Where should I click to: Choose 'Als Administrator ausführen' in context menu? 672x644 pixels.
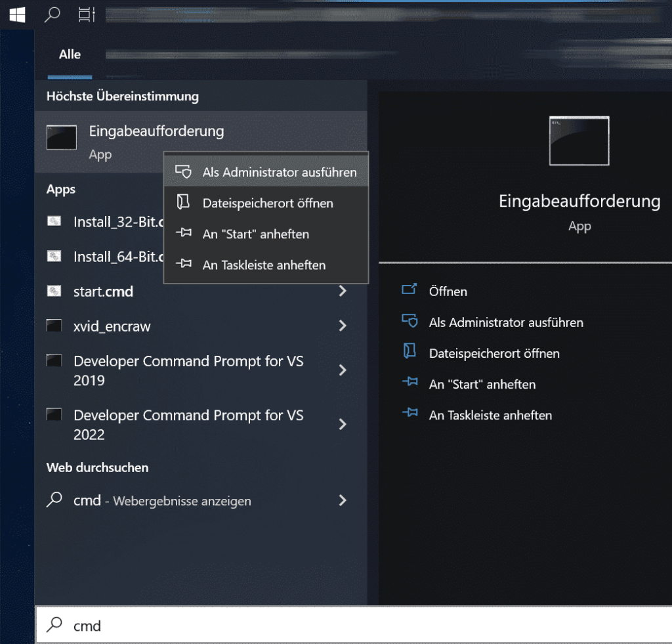(279, 172)
